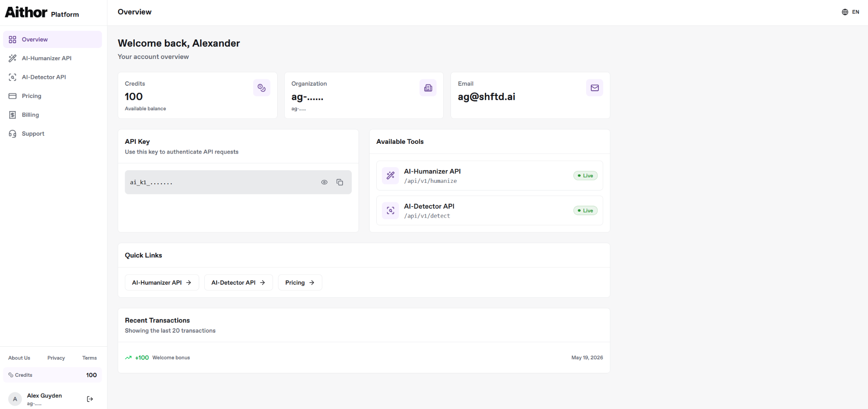868x409 pixels.
Task: Click the sidebar Credits 100 balance row
Action: tap(53, 375)
